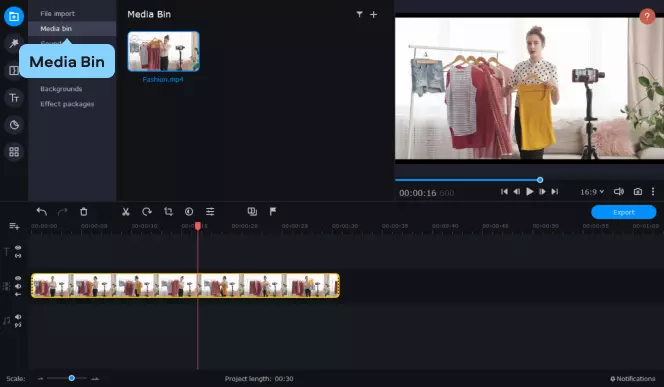Click the Export button
This screenshot has width=664, height=387.
tap(624, 212)
